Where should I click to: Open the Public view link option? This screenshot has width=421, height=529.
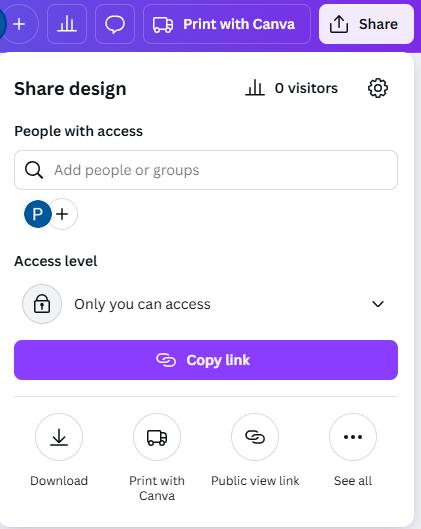(x=255, y=437)
